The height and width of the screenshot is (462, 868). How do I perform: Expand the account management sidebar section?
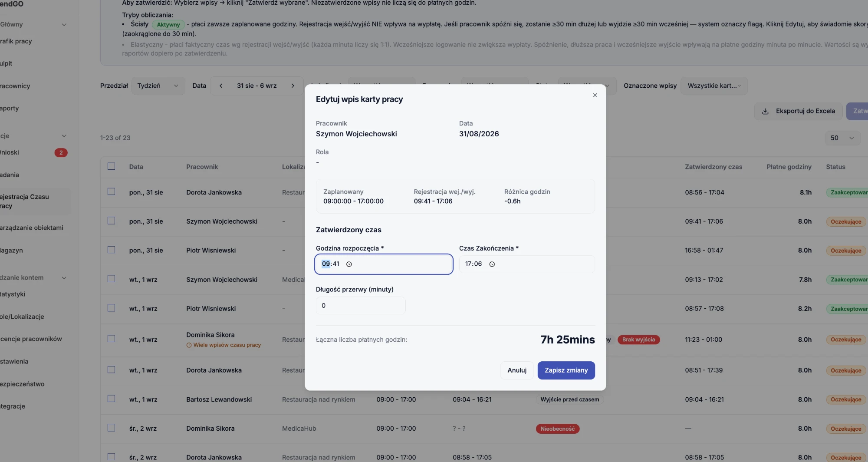point(64,278)
